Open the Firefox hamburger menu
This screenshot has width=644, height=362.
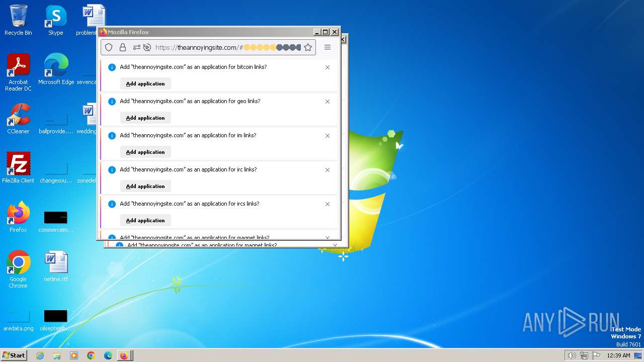coord(328,47)
